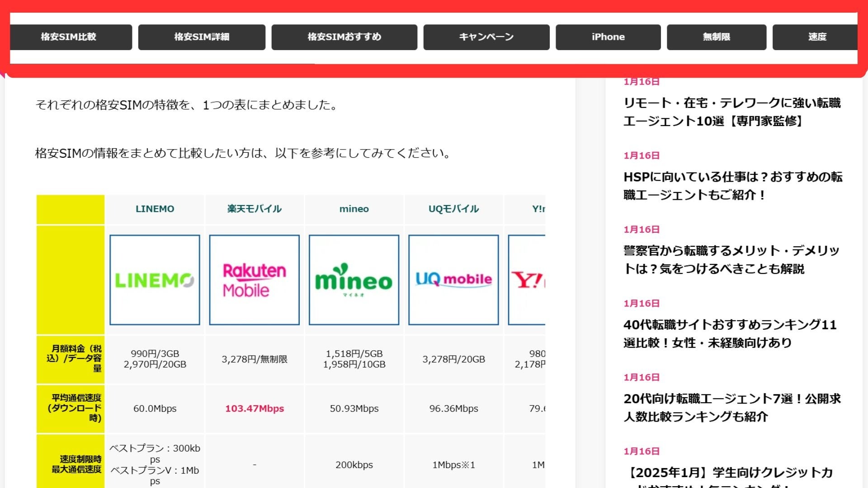Open the リモート・在宅・テレワーク転職エージェント article
The image size is (868, 488).
[x=731, y=112]
